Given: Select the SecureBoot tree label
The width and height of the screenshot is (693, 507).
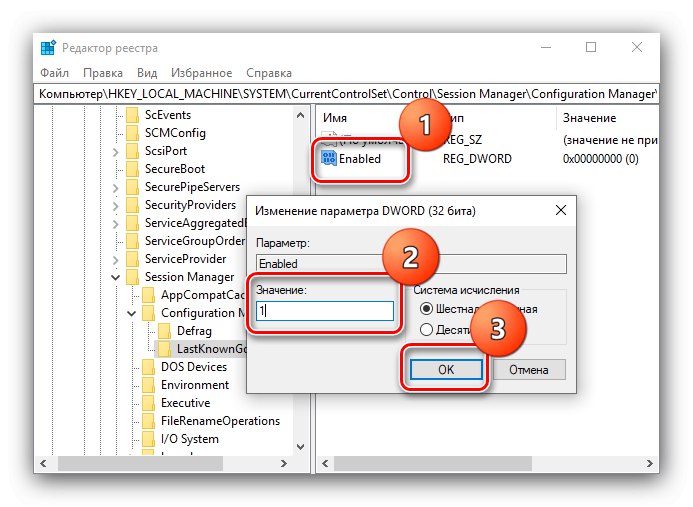Looking at the screenshot, I should click(175, 169).
